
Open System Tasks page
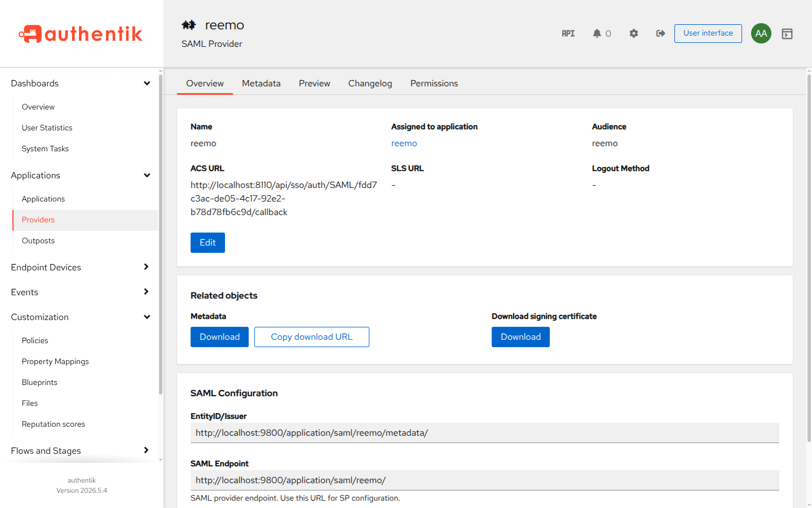coord(85,148)
